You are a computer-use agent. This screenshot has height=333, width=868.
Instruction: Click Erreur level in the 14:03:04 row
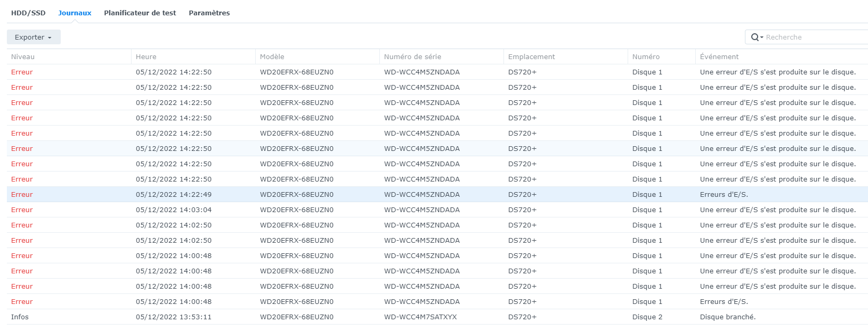pyautogui.click(x=22, y=210)
